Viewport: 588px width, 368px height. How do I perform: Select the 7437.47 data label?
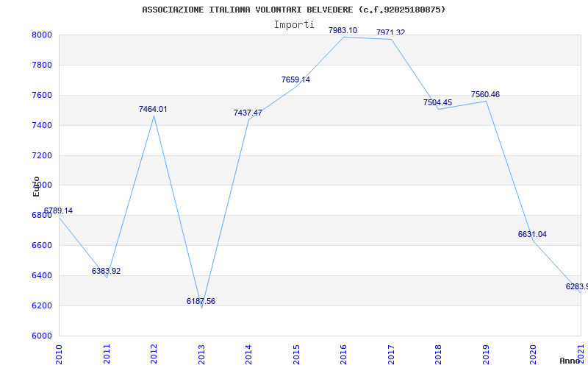click(248, 113)
